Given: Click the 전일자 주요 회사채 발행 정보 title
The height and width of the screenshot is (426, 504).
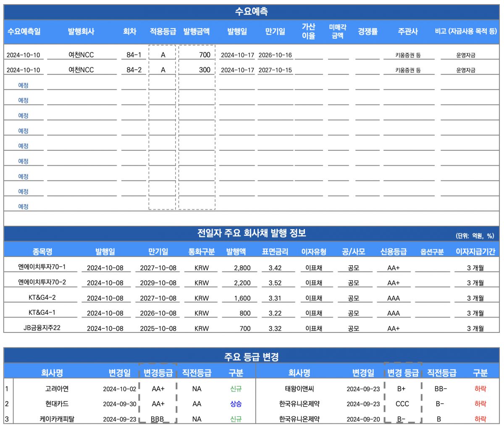Looking at the screenshot, I should (x=251, y=233).
